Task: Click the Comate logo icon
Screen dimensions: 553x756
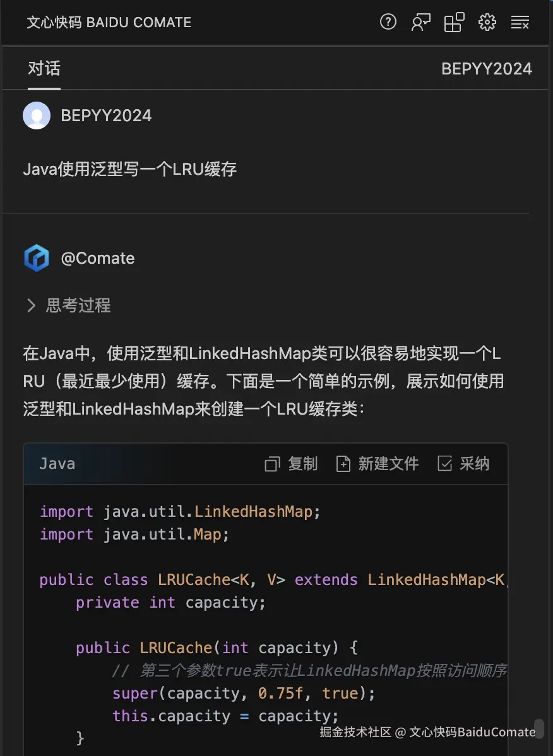Action: (x=37, y=258)
